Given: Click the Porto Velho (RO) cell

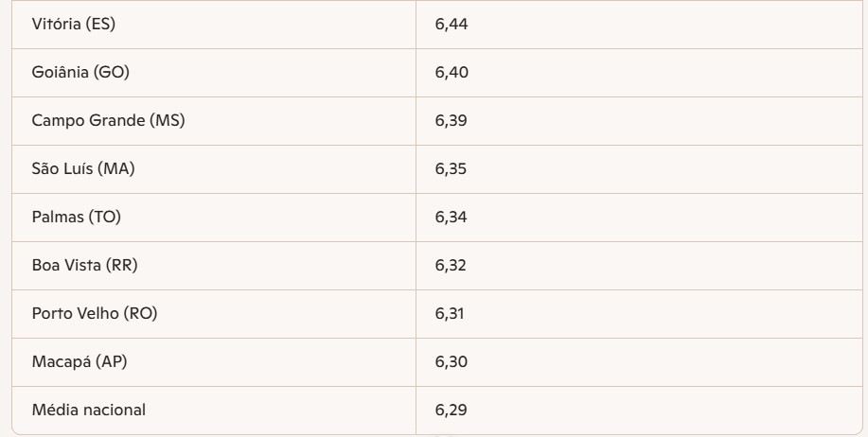Looking at the screenshot, I should point(95,314).
